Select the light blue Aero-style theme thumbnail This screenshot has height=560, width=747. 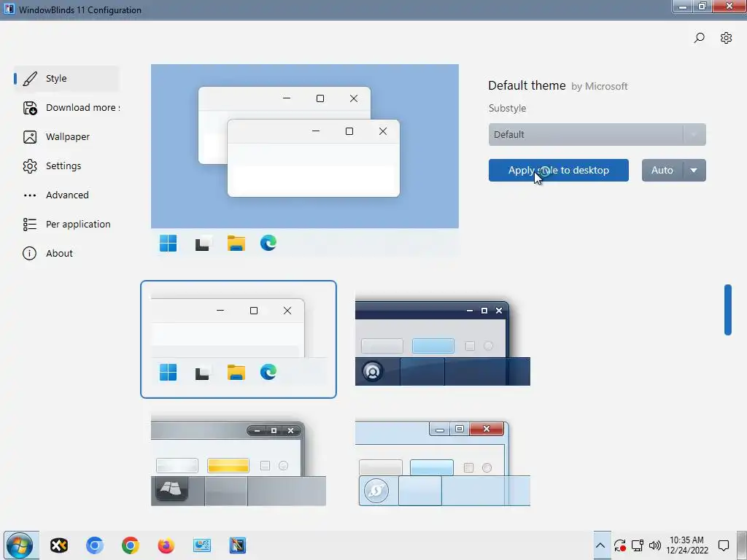pos(443,462)
